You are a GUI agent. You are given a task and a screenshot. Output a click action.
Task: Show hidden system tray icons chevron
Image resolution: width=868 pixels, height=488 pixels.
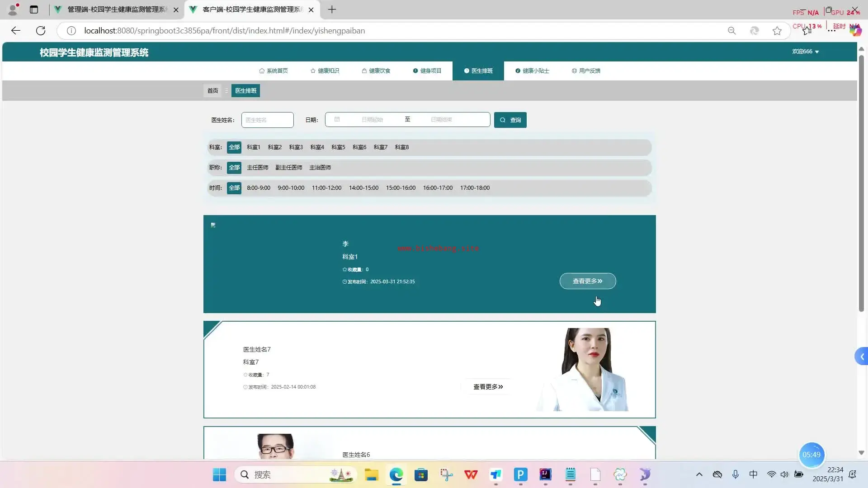699,474
